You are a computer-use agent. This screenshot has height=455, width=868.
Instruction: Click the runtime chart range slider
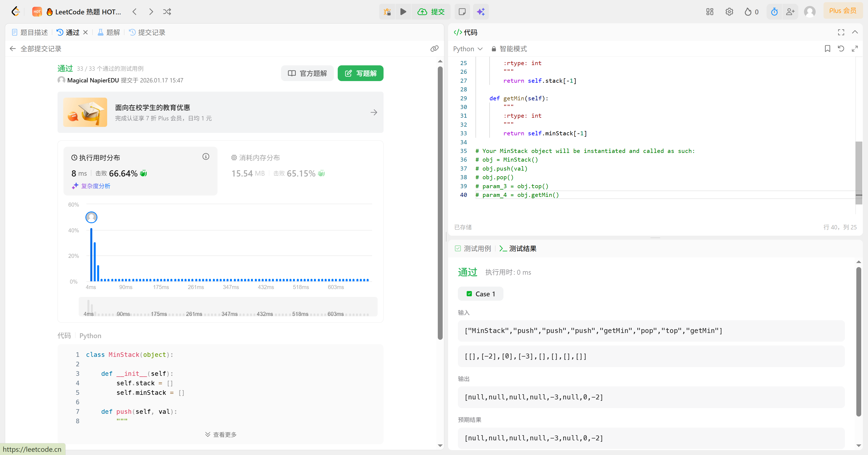pyautogui.click(x=228, y=306)
